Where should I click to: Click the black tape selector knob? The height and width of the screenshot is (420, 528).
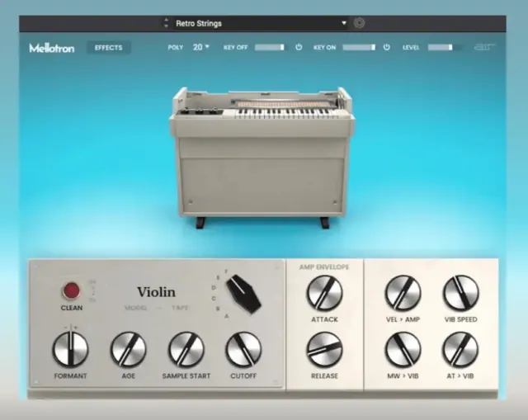(243, 294)
